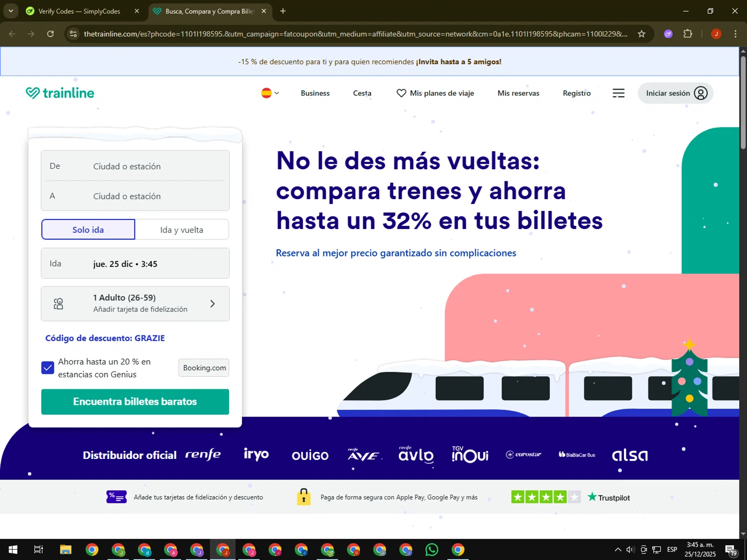Click the OUIGO partner logo
747x560 pixels.
tap(310, 455)
